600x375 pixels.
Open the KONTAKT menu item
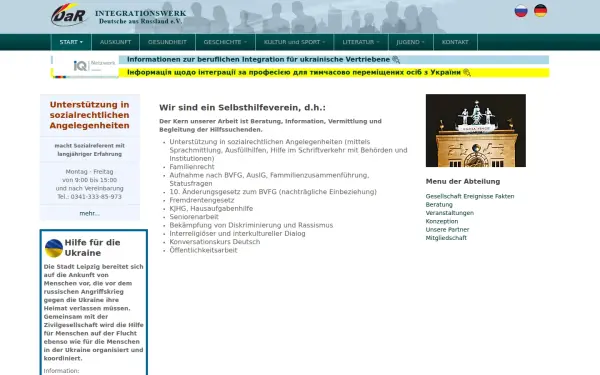455,42
